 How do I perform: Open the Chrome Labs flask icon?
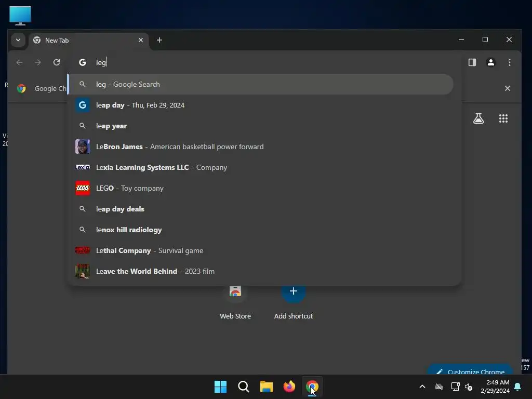[478, 118]
